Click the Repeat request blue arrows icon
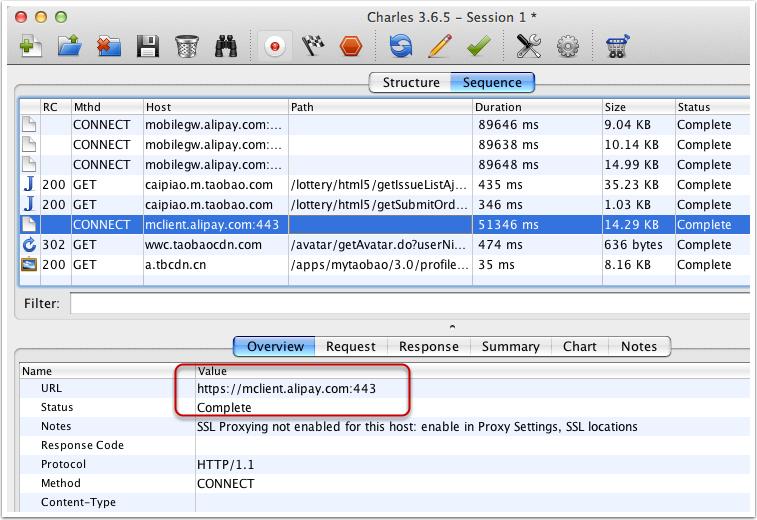The width and height of the screenshot is (757, 520). click(401, 46)
